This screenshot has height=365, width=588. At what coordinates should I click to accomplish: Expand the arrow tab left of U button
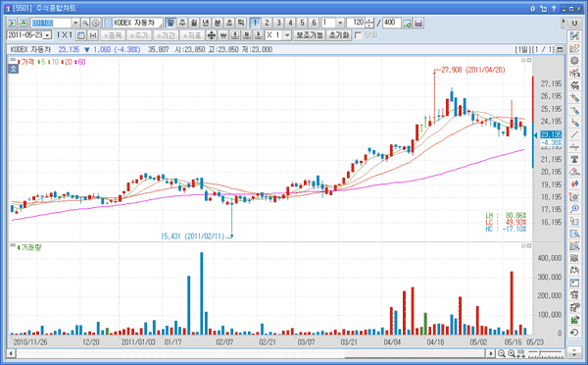click(563, 23)
